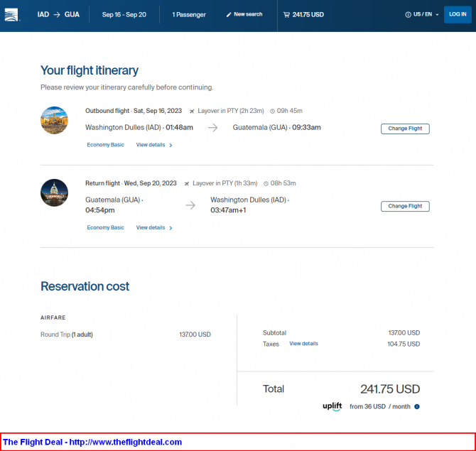
Task: Click 'Round Trip (1 adult)' row
Action: pyautogui.click(x=125, y=335)
